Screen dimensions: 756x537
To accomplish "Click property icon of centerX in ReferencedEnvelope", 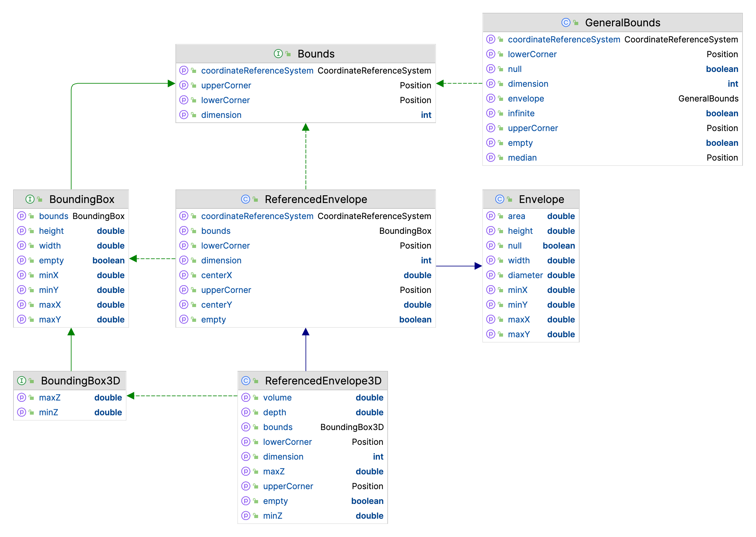I will pyautogui.click(x=184, y=275).
